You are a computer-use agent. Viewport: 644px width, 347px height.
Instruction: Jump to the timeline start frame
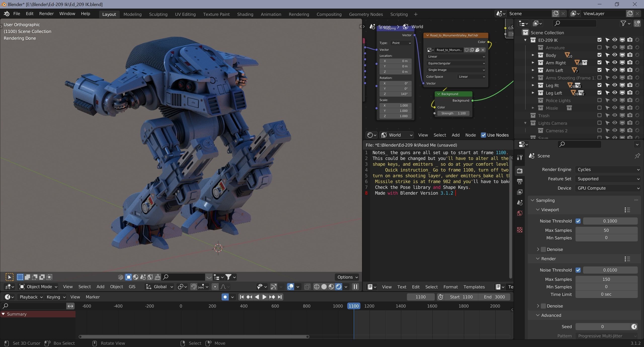coord(242,297)
